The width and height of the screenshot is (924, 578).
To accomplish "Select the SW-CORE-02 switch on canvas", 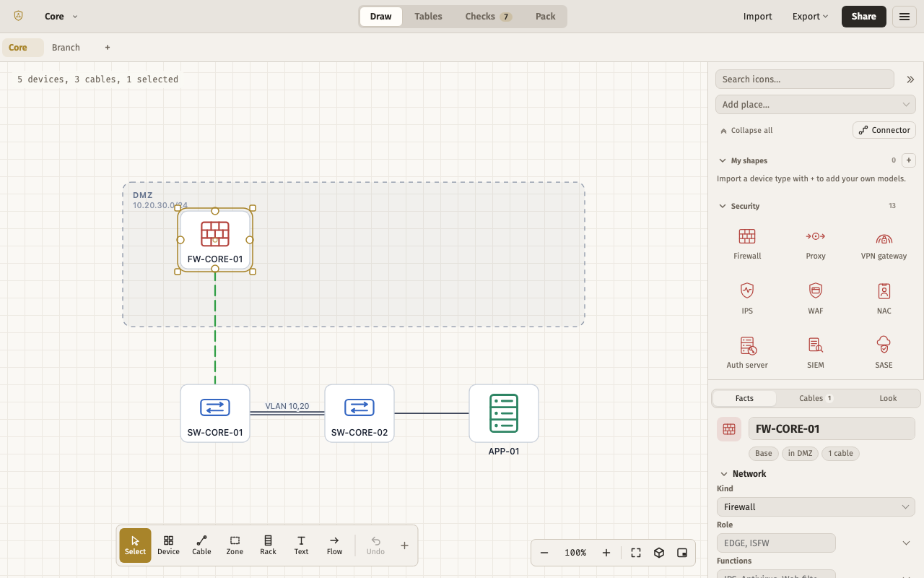I will click(359, 413).
